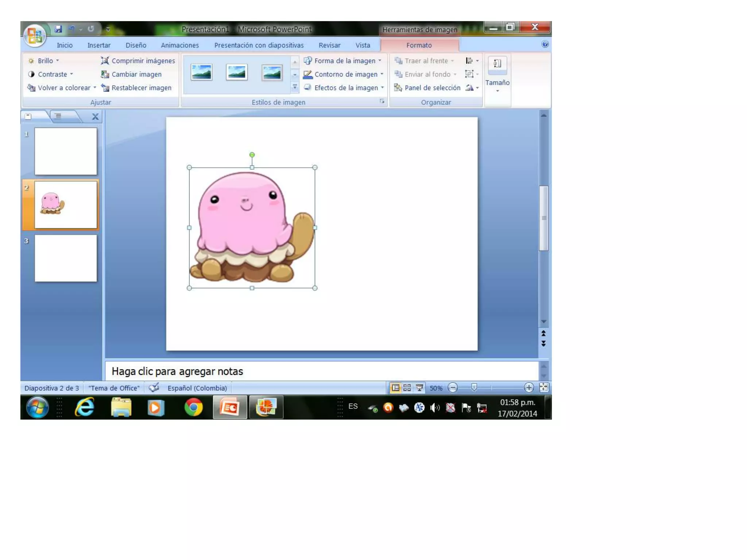Click the zoom slider handle
The image size is (747, 560).
pyautogui.click(x=474, y=388)
